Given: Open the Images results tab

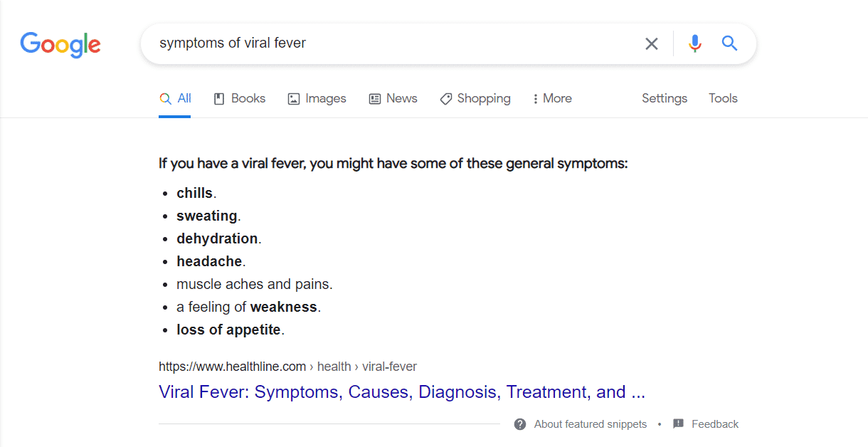Looking at the screenshot, I should [x=325, y=99].
